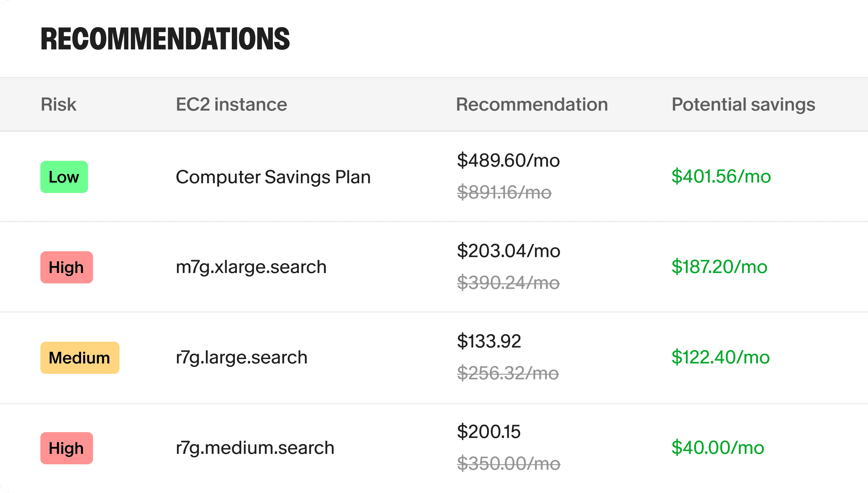Select the r7g.large.search instance
The image size is (868, 493).
pos(242,357)
